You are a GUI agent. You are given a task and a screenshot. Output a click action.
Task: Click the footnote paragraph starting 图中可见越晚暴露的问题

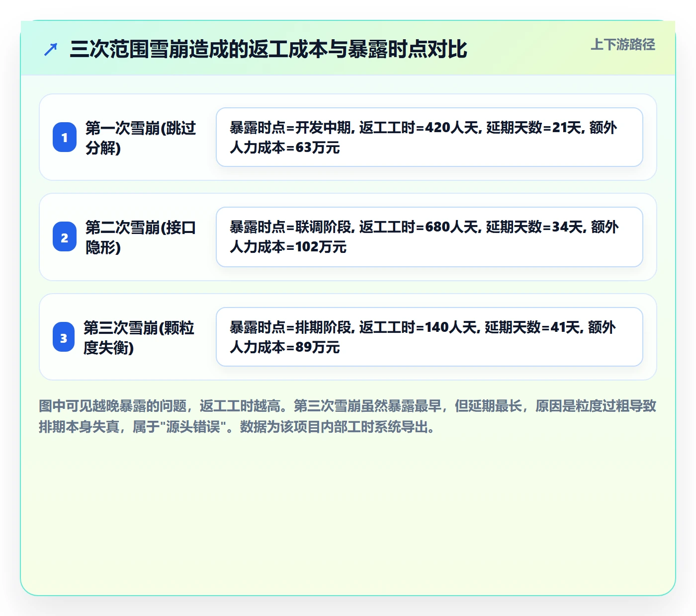pyautogui.click(x=348, y=416)
